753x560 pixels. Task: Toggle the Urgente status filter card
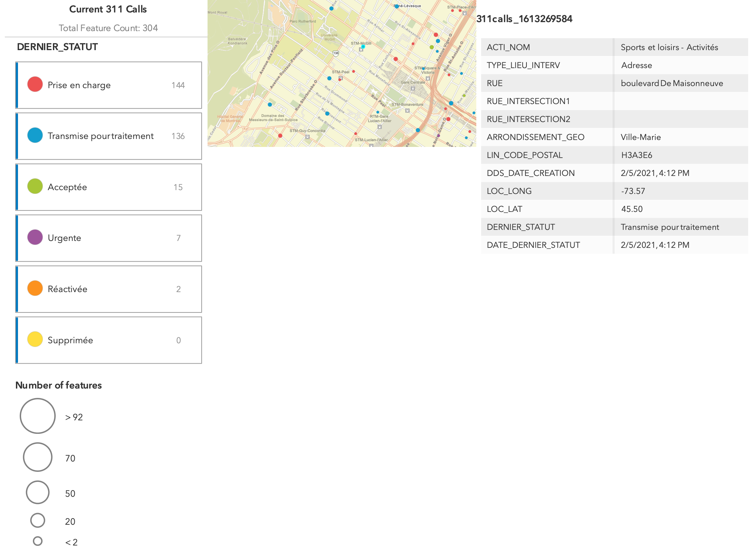(109, 238)
